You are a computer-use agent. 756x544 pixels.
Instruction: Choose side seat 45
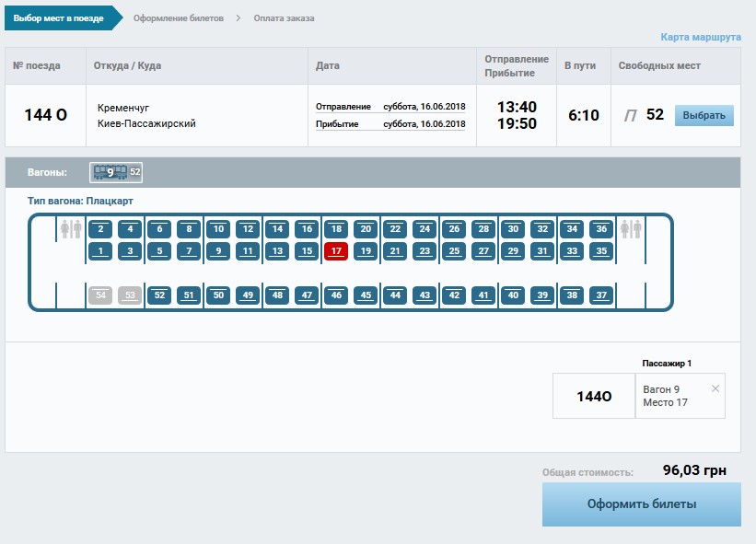[x=366, y=295]
